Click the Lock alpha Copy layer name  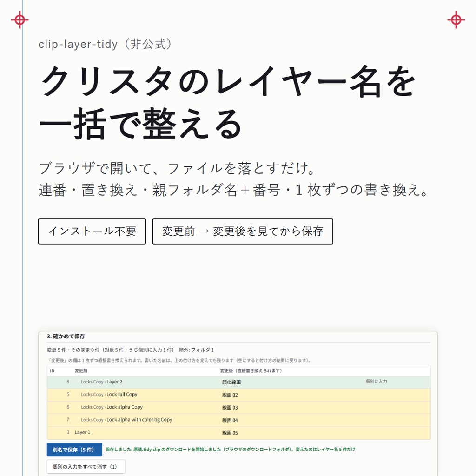(125, 407)
